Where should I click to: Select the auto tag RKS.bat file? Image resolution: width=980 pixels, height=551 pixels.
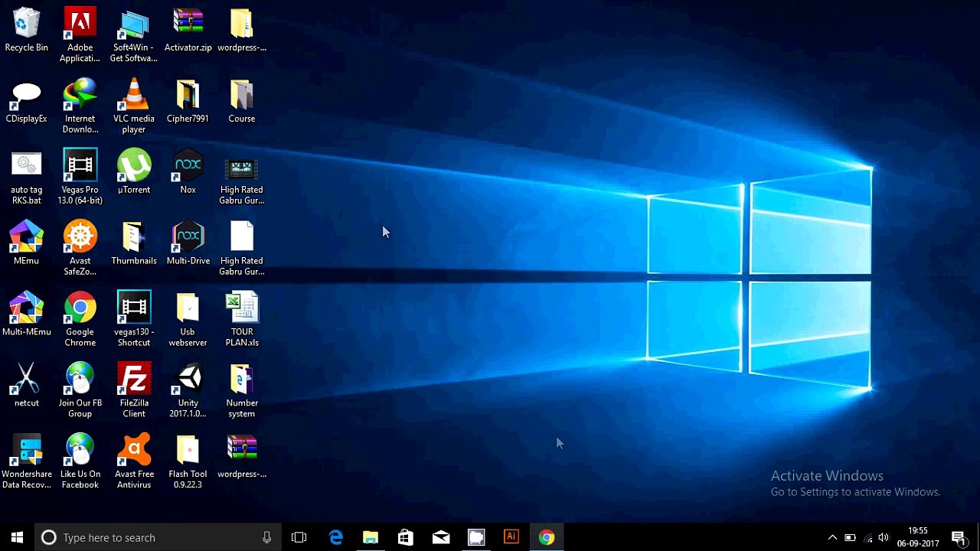26,178
